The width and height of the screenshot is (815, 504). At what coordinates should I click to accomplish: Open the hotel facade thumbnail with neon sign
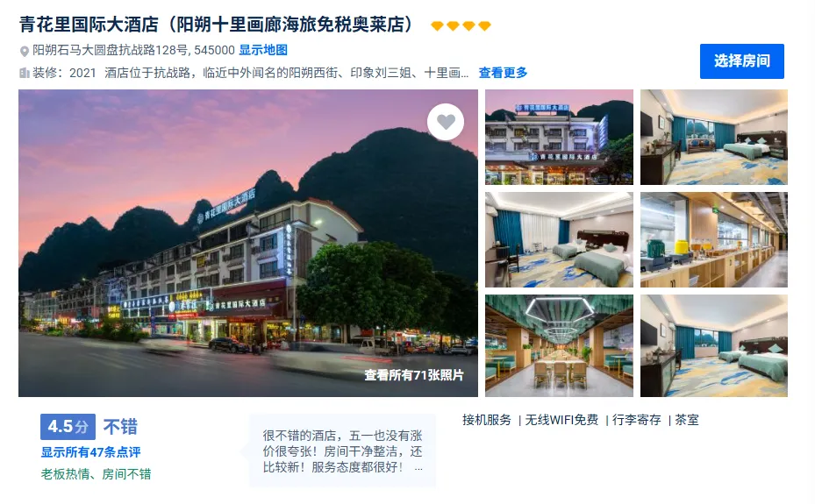coord(559,137)
